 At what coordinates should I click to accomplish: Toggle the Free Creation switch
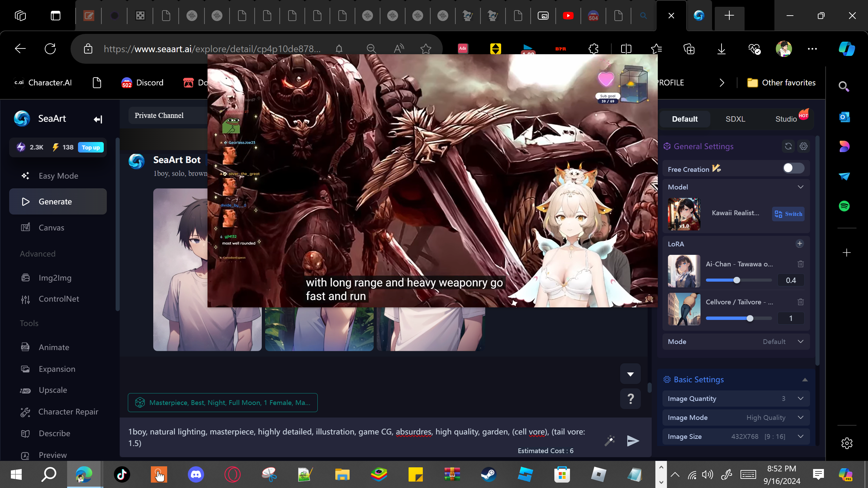[793, 168]
